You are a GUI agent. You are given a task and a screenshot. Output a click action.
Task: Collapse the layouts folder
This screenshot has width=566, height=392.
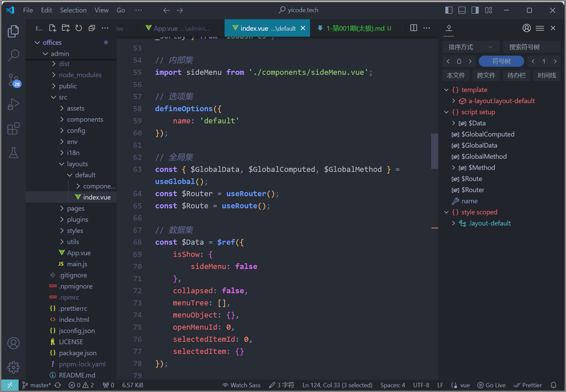click(x=71, y=164)
